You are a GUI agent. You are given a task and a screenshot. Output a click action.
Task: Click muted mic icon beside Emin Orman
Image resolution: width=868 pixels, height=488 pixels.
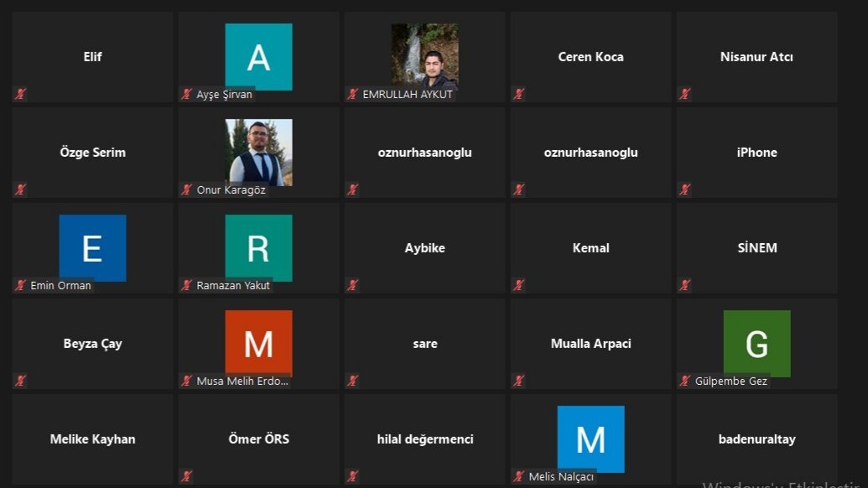tap(20, 285)
